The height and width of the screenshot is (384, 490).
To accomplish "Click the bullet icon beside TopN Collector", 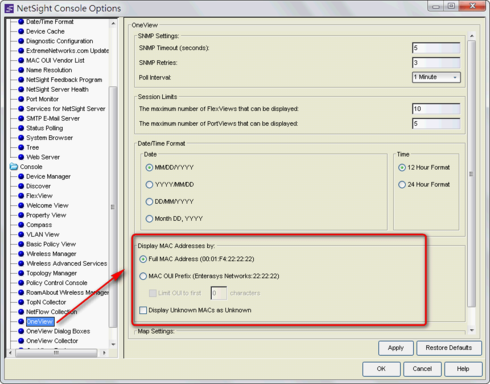I will tap(21, 302).
